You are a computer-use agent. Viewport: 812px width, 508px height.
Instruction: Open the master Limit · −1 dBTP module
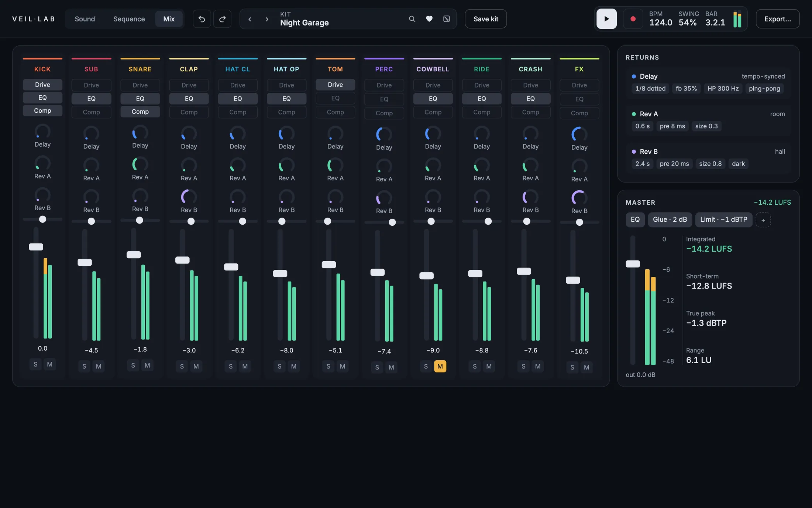(x=724, y=219)
